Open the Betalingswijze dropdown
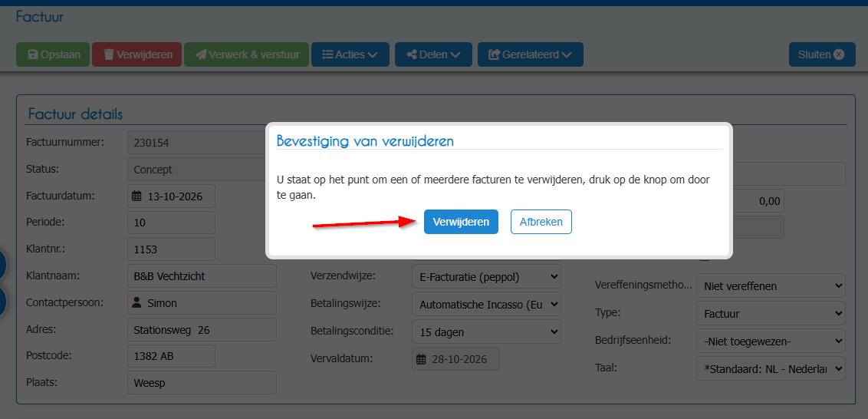The height and width of the screenshot is (419, 868). (x=487, y=304)
